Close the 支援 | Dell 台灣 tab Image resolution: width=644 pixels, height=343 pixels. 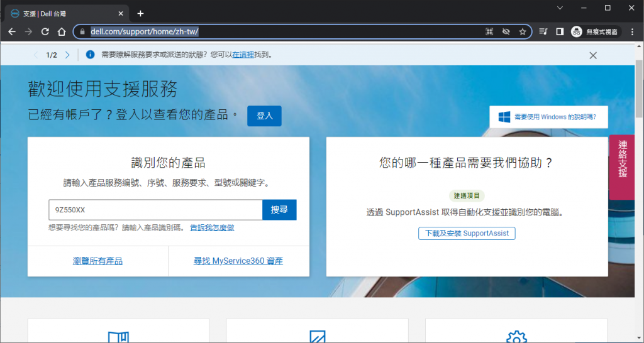point(121,14)
